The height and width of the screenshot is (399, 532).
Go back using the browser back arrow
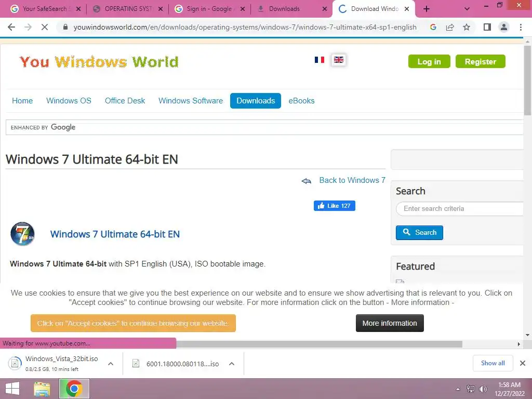point(11,27)
